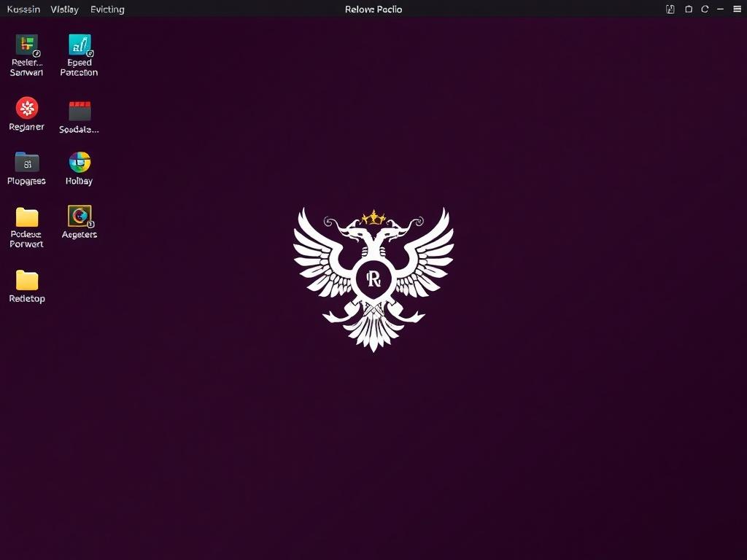Open the dark Plopagres folder
The image size is (747, 560).
pos(27,162)
